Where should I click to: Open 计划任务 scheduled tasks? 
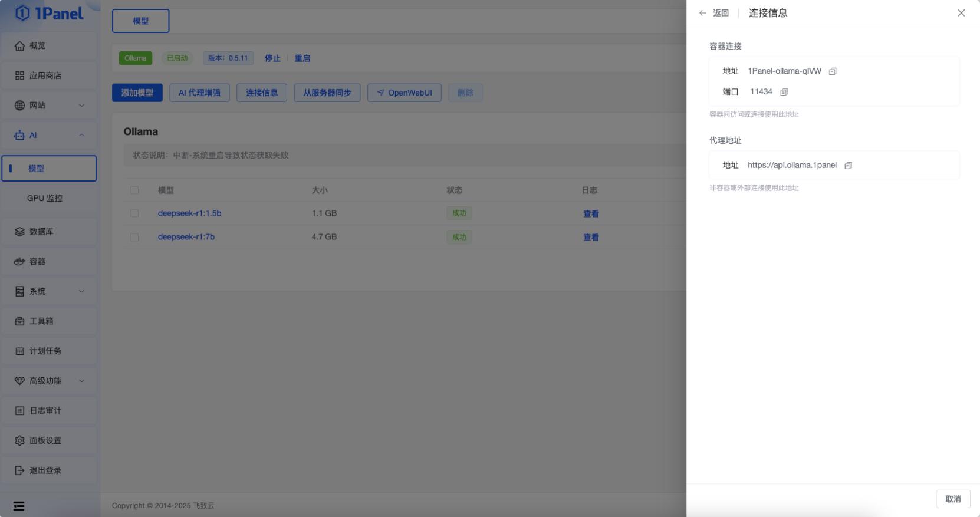click(x=49, y=351)
